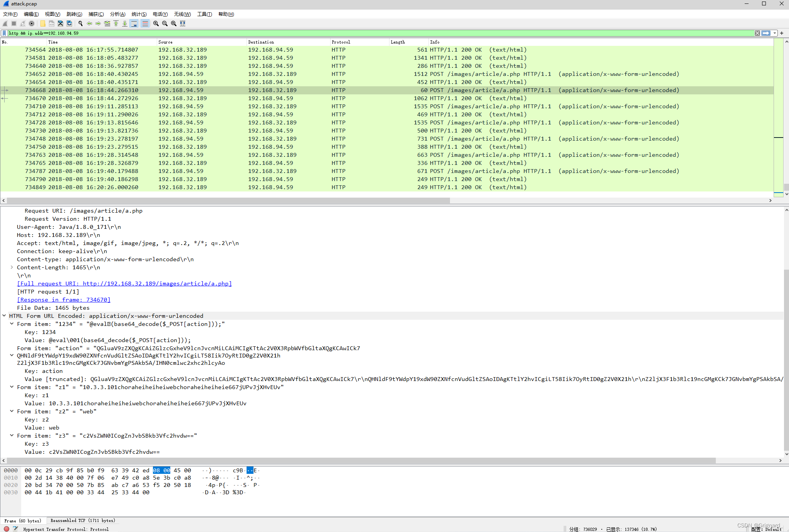The height and width of the screenshot is (532, 789).
Task: Reset text zoom to normal size
Action: (174, 23)
